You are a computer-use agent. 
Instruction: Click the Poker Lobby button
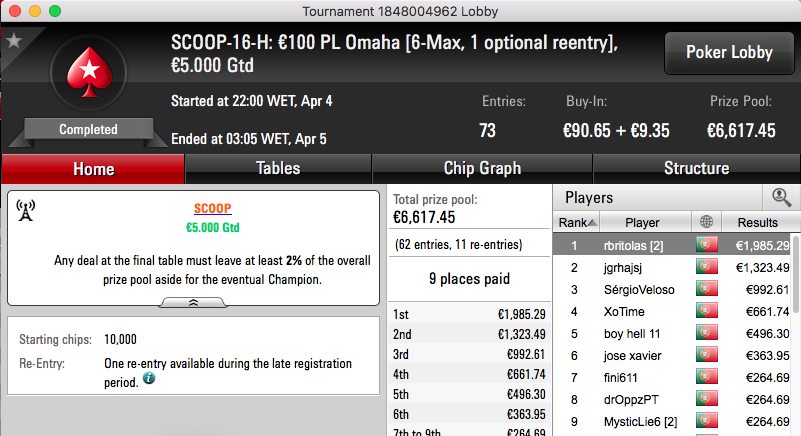729,53
